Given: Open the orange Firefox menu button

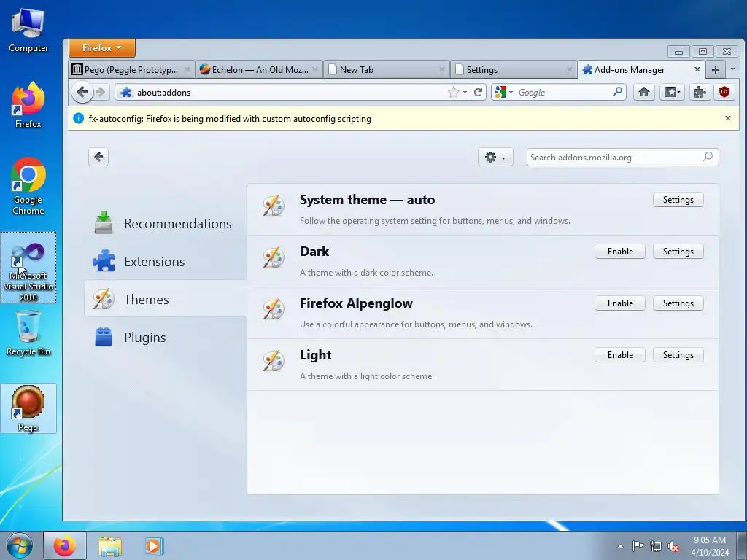Looking at the screenshot, I should point(102,48).
